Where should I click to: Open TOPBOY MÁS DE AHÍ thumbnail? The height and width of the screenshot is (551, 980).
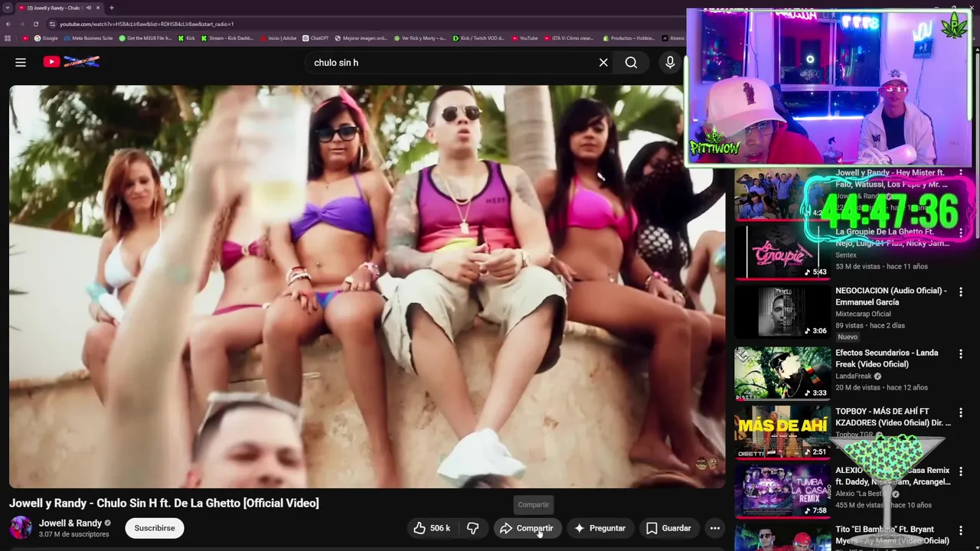point(782,432)
